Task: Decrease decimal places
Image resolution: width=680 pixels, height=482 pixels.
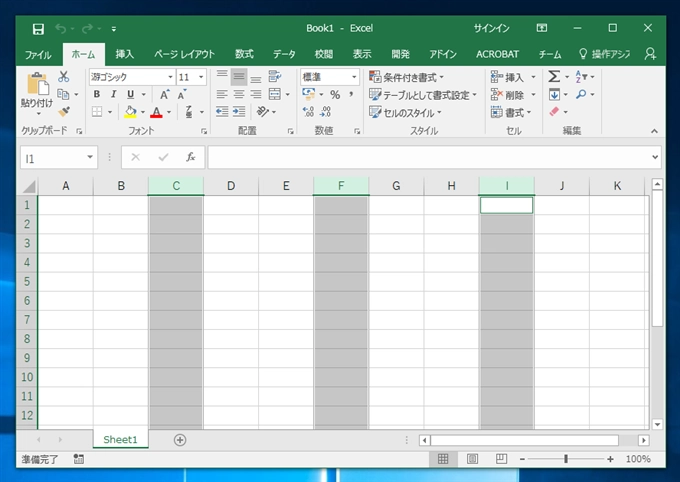Action: [x=326, y=112]
